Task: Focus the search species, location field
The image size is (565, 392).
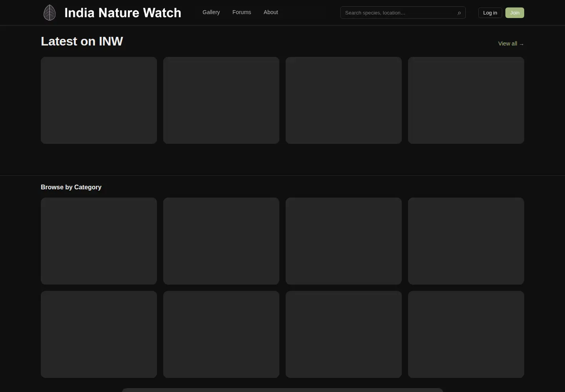Action: click(x=403, y=13)
